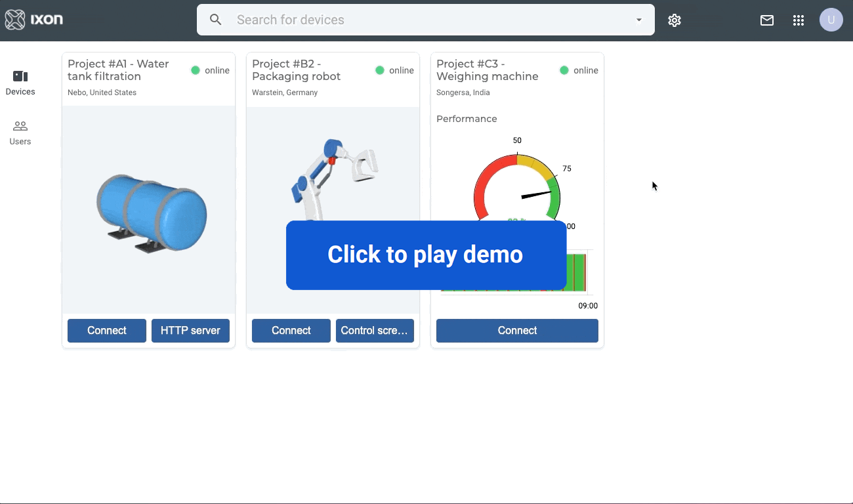
Task: Connect to Packaging robot project
Action: [x=291, y=330]
